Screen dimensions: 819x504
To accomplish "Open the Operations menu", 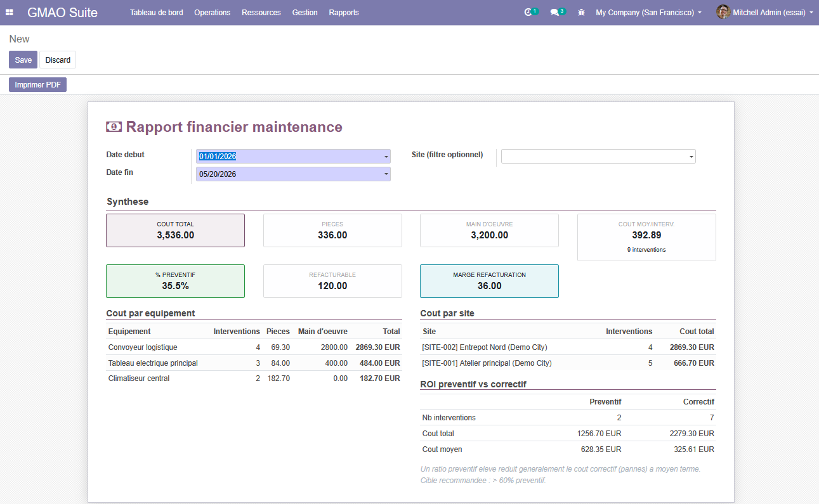I will pyautogui.click(x=213, y=12).
